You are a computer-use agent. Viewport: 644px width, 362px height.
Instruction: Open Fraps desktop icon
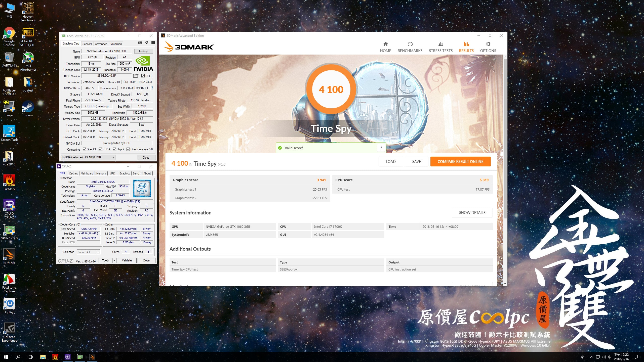tap(9, 109)
